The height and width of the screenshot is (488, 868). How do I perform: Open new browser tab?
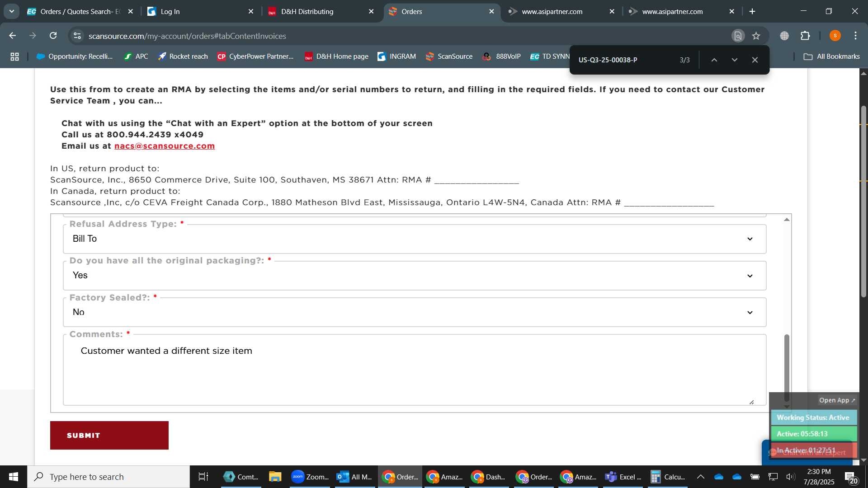coord(752,11)
